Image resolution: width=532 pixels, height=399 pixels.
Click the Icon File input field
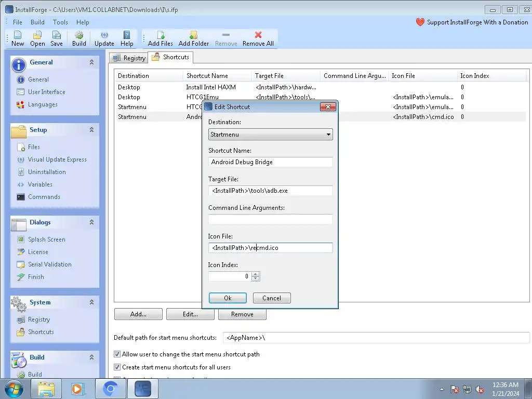270,248
